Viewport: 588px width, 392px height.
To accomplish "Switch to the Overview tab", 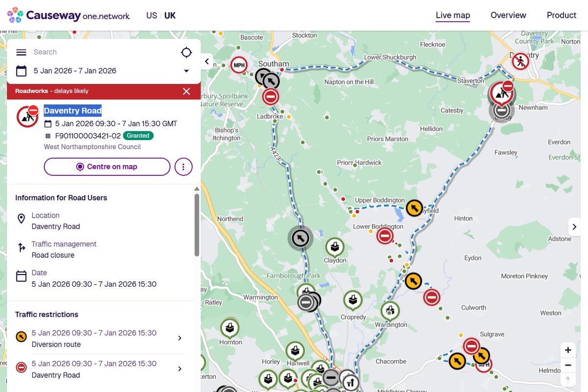I will tap(508, 15).
